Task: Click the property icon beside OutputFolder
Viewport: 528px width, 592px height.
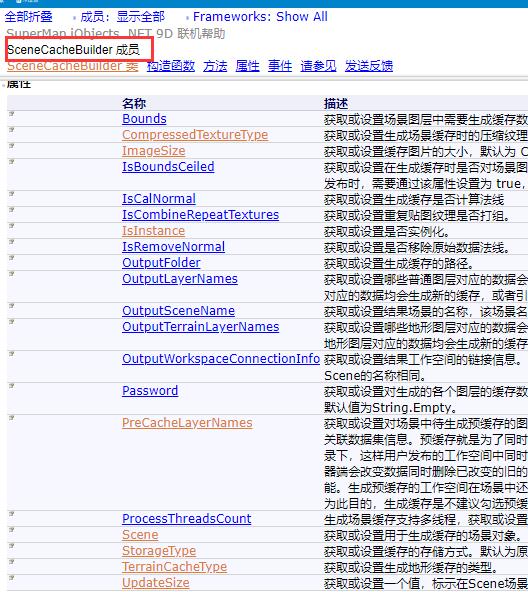Action: [11, 258]
